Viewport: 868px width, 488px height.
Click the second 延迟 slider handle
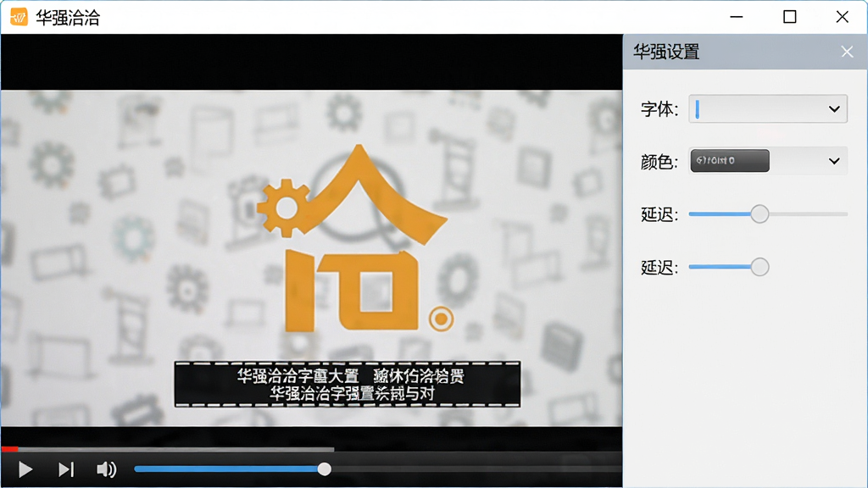[x=759, y=267]
